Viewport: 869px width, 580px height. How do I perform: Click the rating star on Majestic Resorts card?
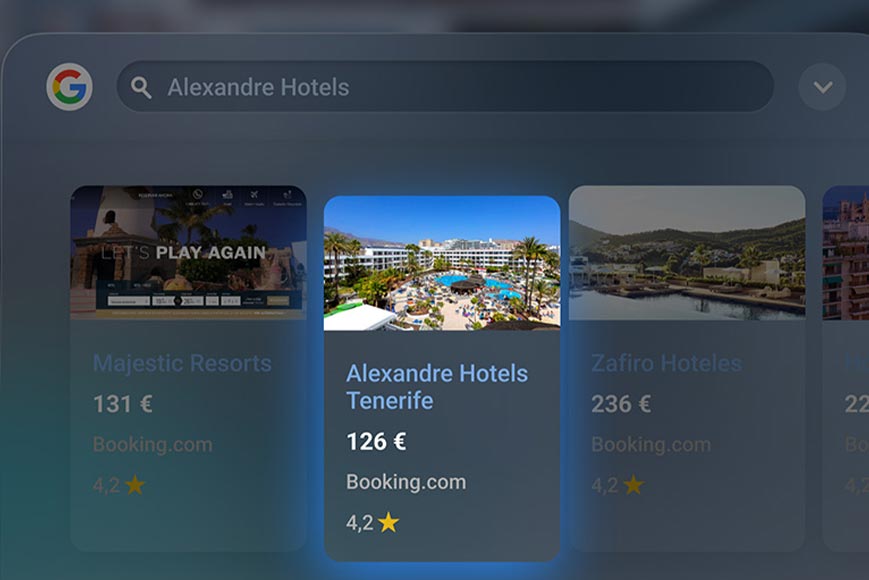[x=135, y=485]
